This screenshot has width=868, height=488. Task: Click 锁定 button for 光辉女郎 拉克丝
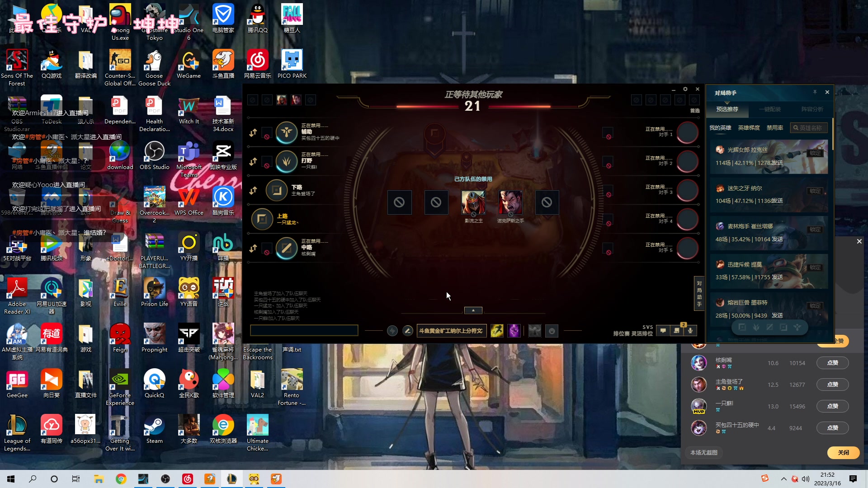[x=815, y=153]
